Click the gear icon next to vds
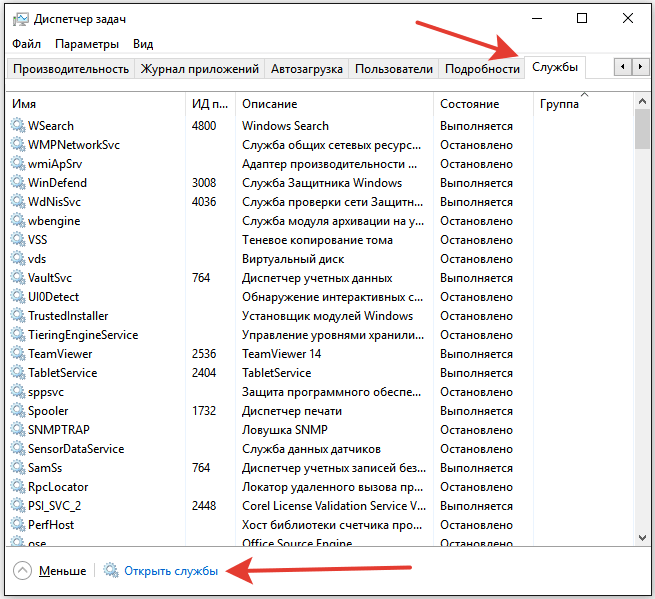Screen dimensions: 655x599 tap(18, 258)
